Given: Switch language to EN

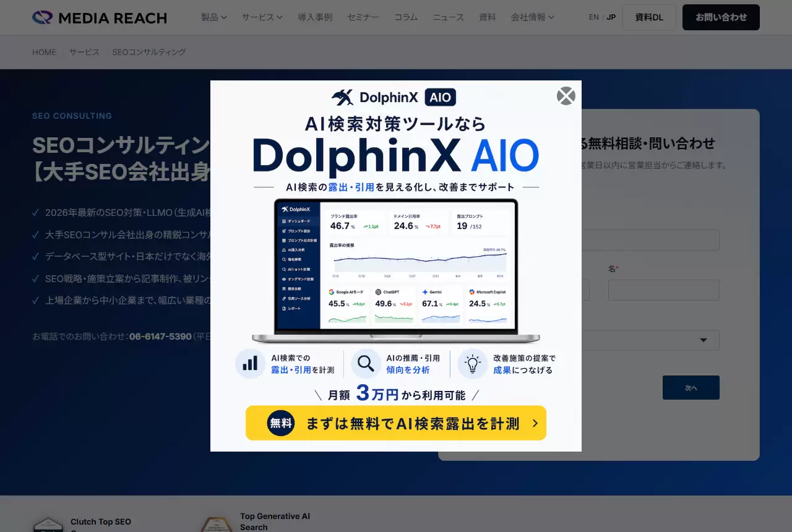Looking at the screenshot, I should click(594, 17).
